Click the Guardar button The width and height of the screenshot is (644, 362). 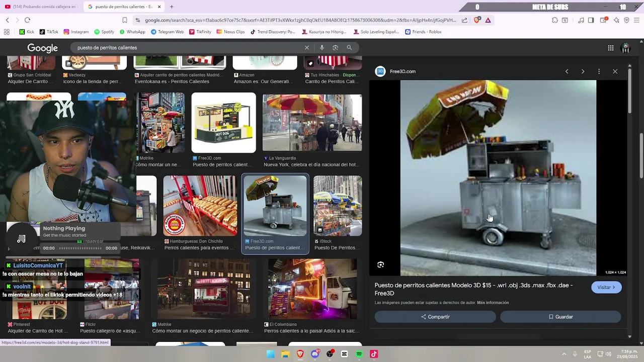point(560,317)
